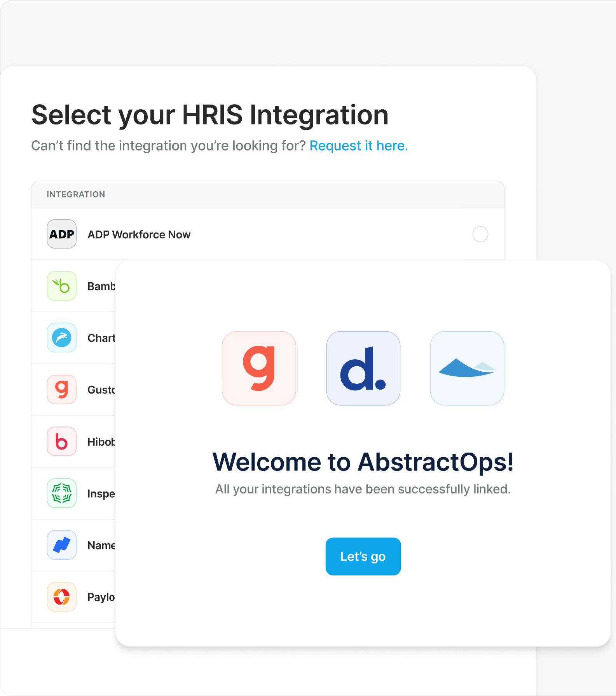Viewport: 616px width, 696px height.
Task: Select the ADP Workforce Now radio button
Action: (480, 234)
